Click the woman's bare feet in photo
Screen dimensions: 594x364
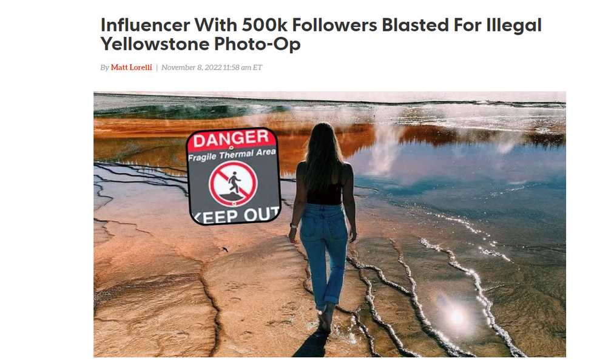(x=325, y=320)
